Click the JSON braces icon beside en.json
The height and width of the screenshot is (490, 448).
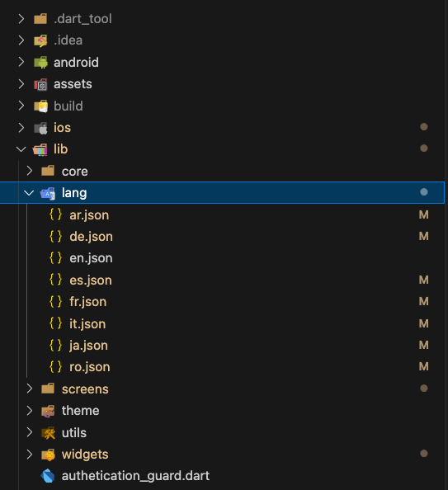coord(55,258)
